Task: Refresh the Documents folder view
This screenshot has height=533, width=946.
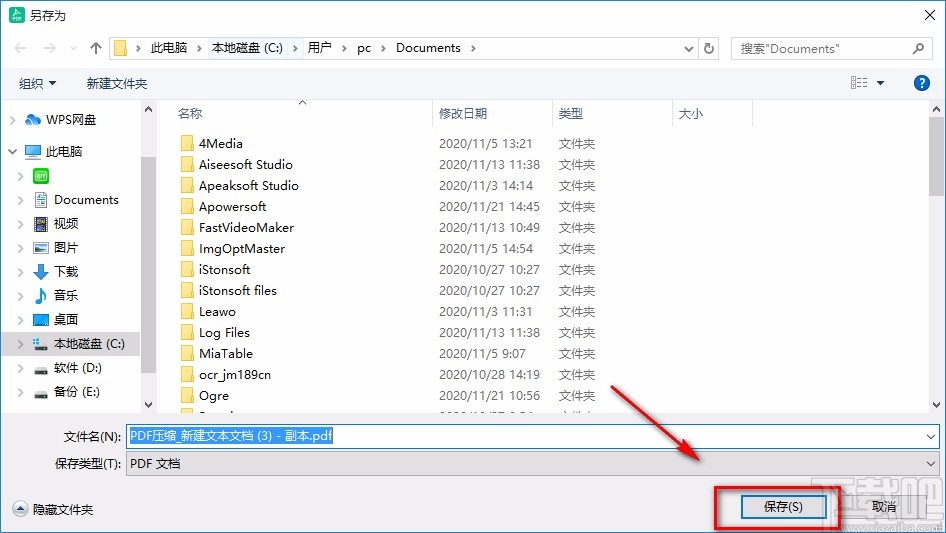Action: 710,48
